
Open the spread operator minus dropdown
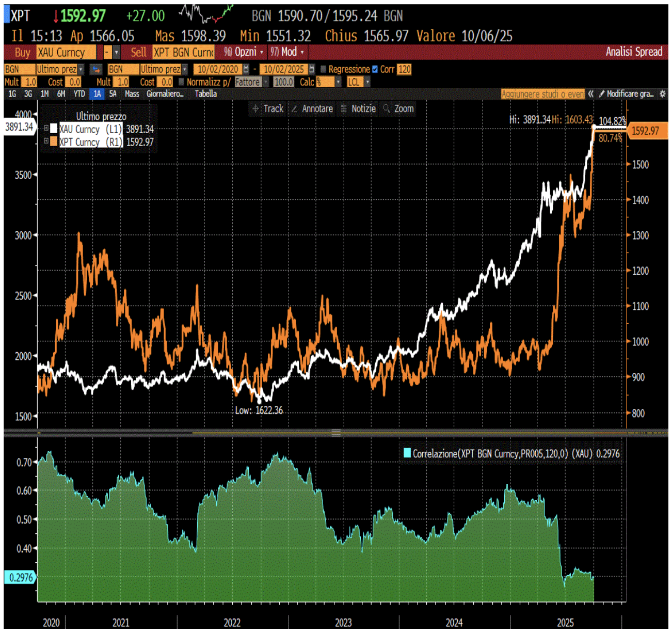pos(117,52)
